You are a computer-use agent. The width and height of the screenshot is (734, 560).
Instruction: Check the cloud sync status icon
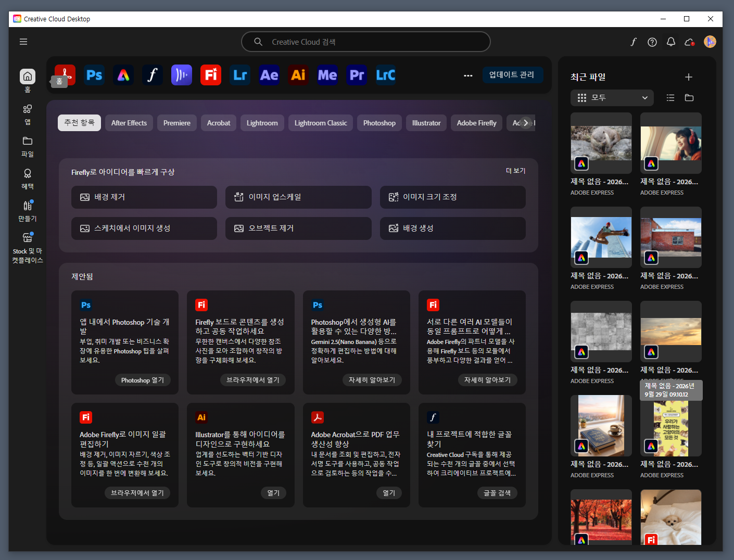[690, 42]
